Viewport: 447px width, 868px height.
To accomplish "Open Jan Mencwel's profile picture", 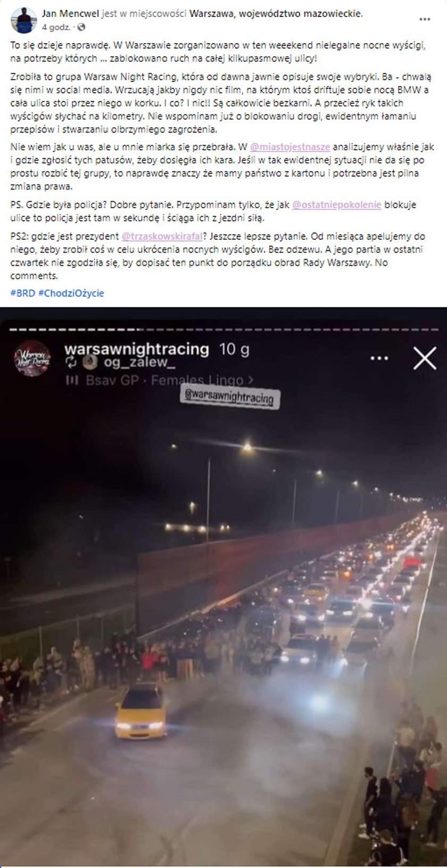I will 24,20.
